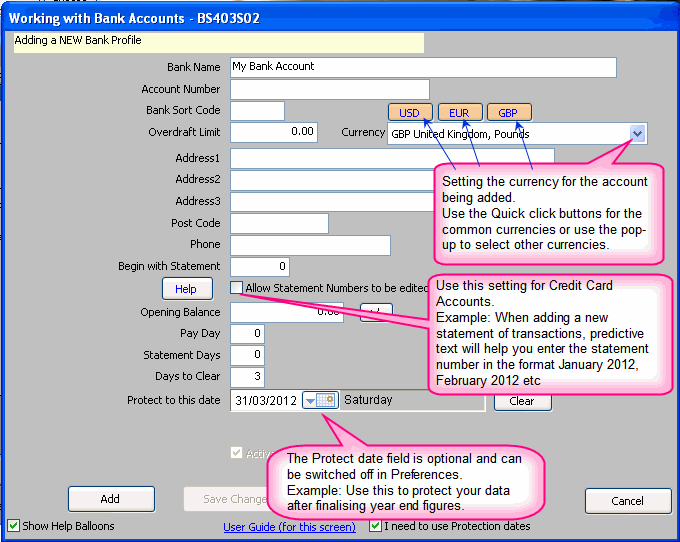Click the Phone number field
Screen dimensions: 680x542
click(x=310, y=245)
